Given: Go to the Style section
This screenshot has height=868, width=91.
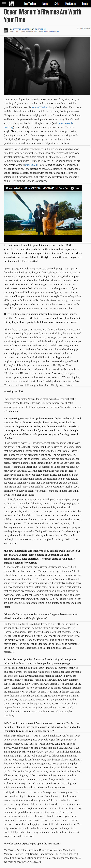Looking at the screenshot, I should pos(57,4).
